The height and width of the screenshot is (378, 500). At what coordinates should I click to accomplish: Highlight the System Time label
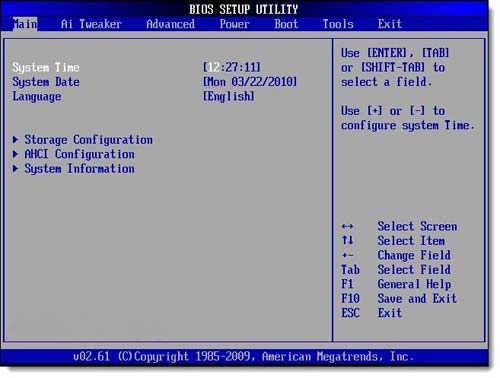tap(46, 67)
